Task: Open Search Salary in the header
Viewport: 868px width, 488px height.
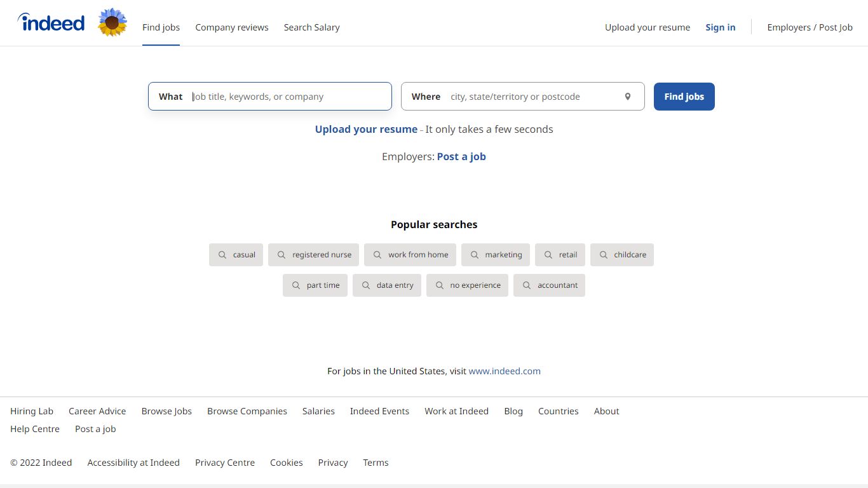Action: pyautogui.click(x=312, y=27)
